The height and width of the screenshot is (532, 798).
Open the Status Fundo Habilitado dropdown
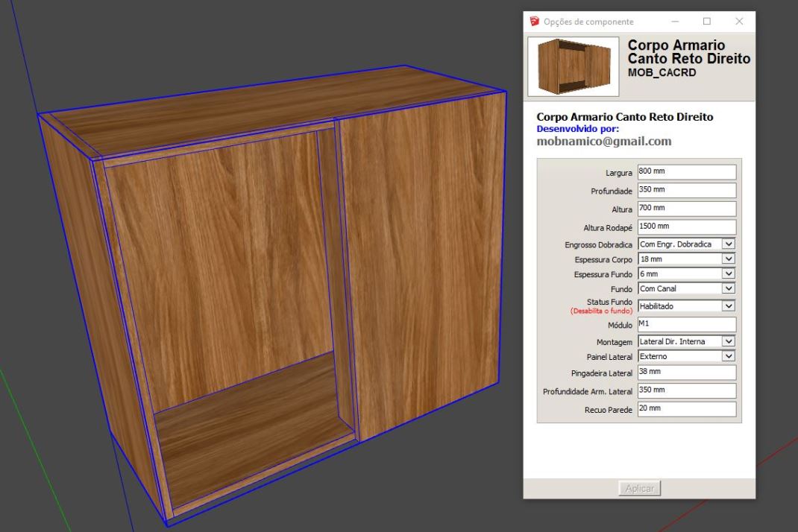(729, 305)
